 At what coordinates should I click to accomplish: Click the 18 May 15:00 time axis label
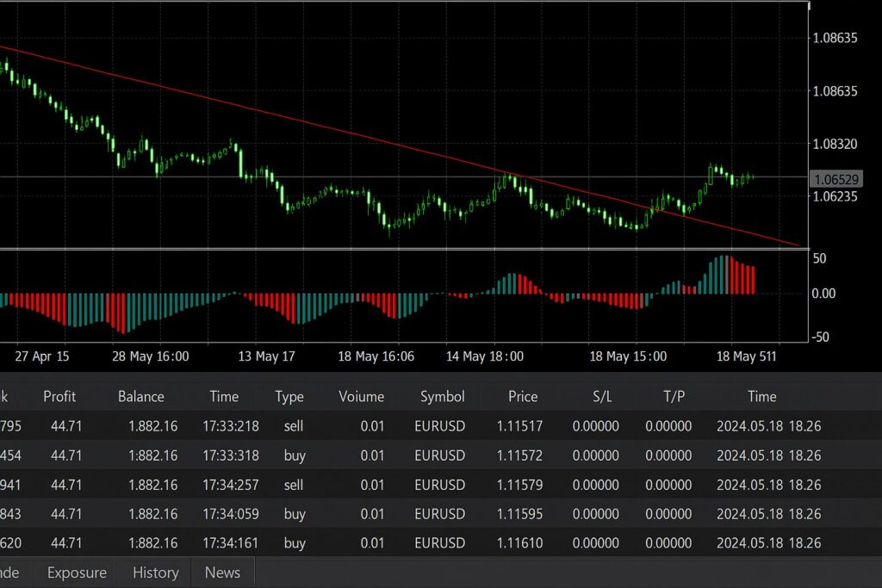coord(627,356)
